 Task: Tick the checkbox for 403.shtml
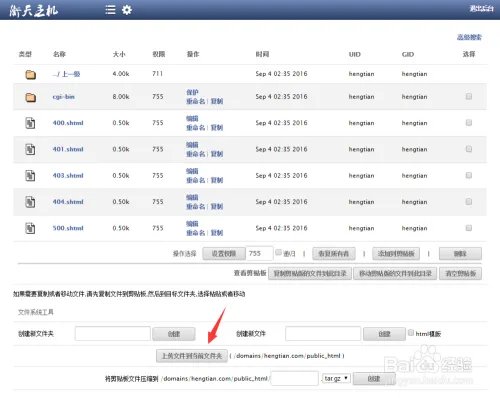[469, 175]
